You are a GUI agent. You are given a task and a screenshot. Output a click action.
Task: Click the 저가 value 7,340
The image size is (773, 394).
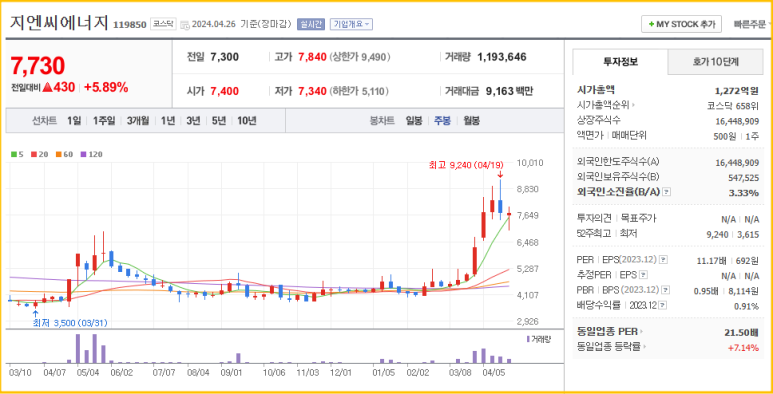pos(313,91)
